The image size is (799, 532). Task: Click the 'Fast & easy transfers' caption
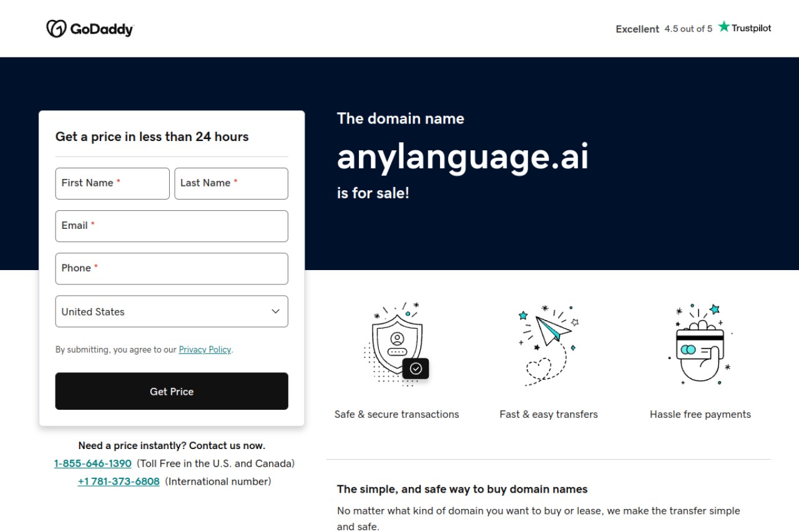[549, 414]
